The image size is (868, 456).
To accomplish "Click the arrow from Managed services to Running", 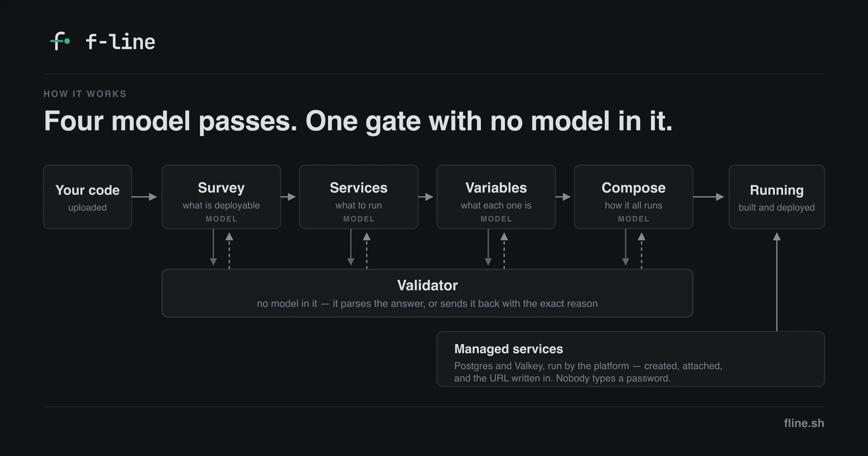I will point(777,282).
